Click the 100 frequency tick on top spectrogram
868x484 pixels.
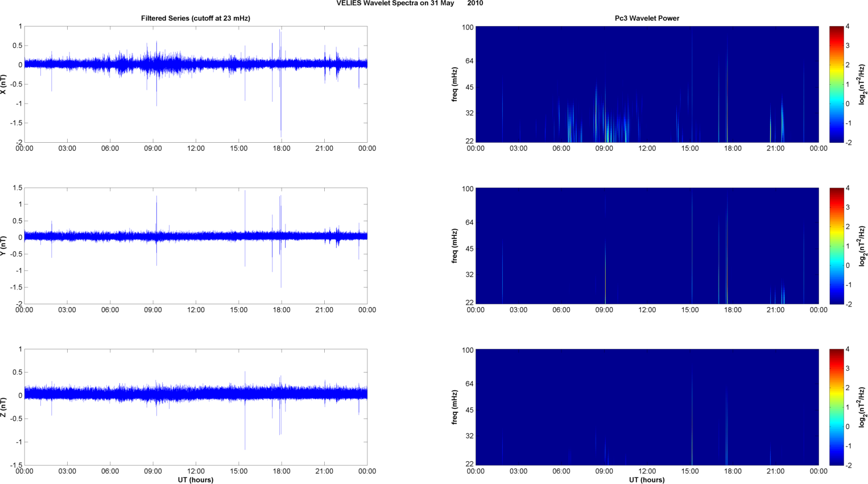pos(468,27)
